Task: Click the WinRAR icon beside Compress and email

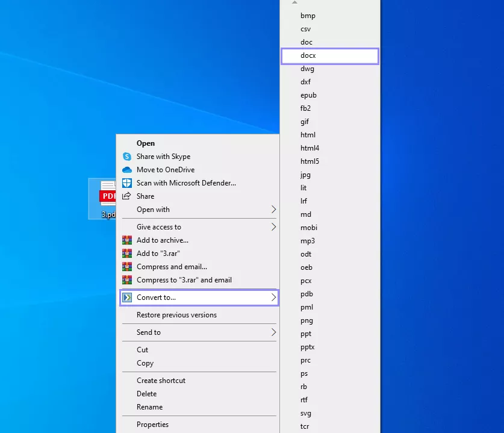Action: (x=126, y=267)
